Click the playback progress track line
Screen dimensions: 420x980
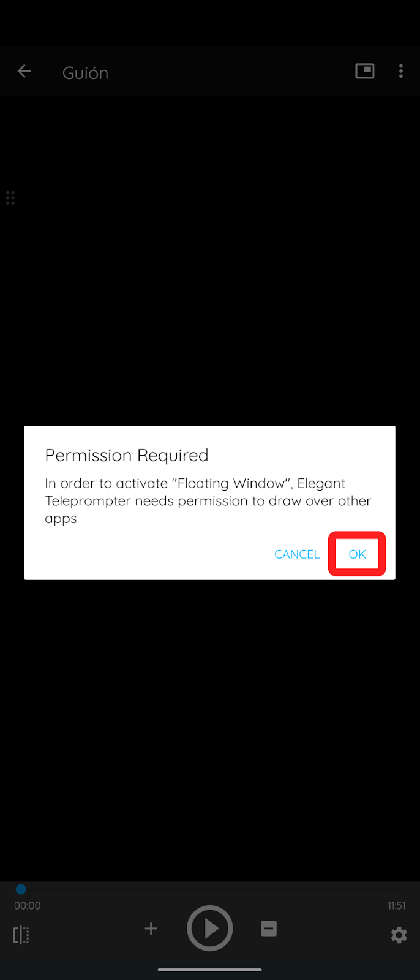pos(210,889)
